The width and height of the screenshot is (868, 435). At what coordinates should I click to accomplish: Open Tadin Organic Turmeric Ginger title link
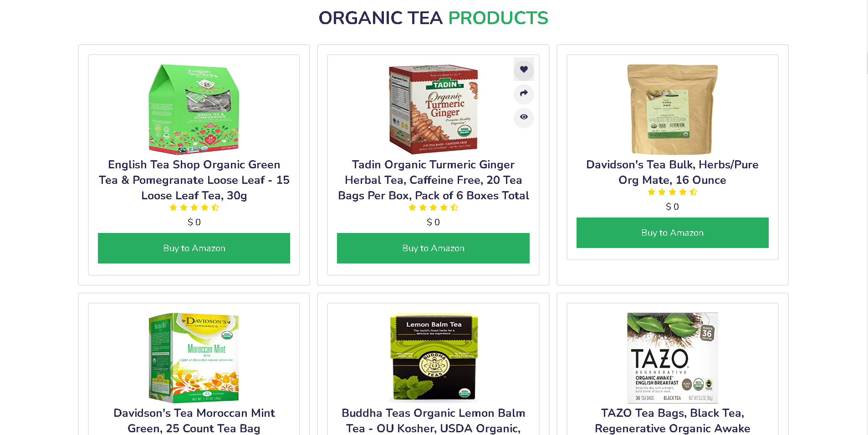433,180
